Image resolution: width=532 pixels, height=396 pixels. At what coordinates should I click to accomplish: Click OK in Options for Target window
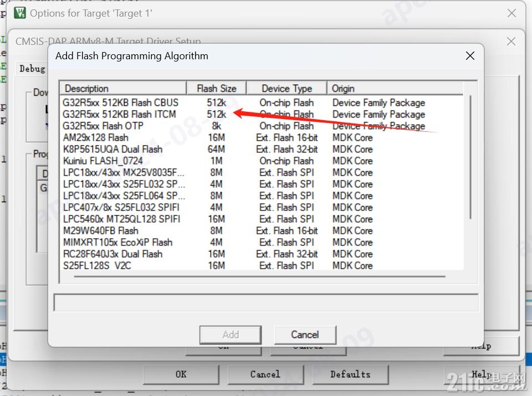[181, 374]
